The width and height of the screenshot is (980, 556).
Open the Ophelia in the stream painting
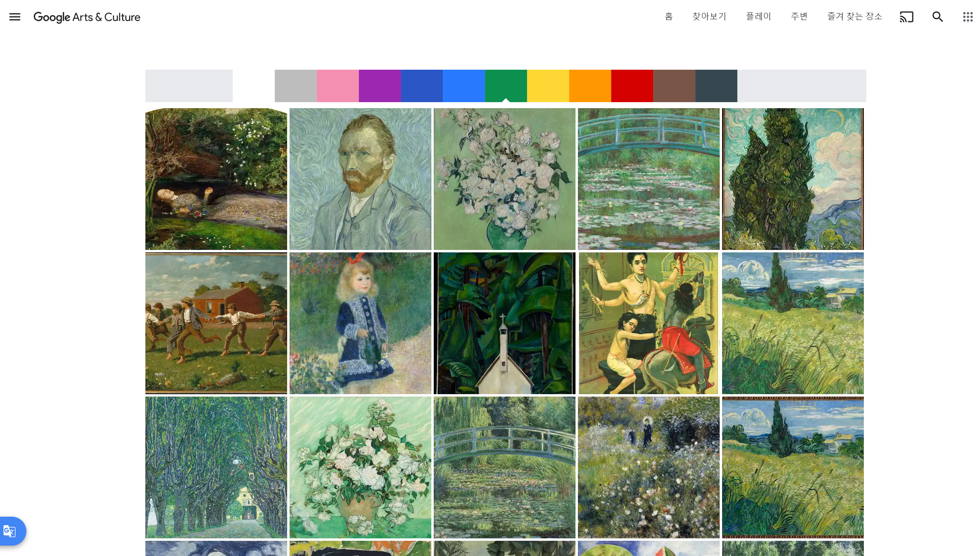tap(216, 179)
